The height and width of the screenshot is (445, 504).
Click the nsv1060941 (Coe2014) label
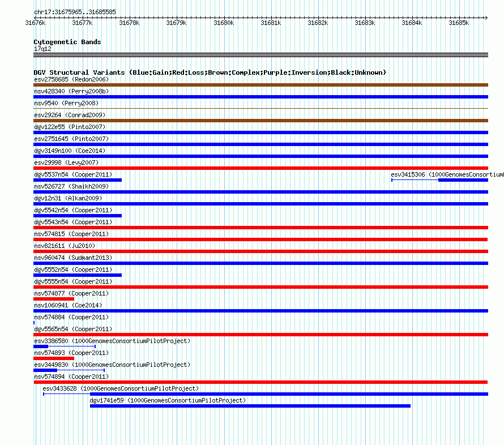(68, 305)
